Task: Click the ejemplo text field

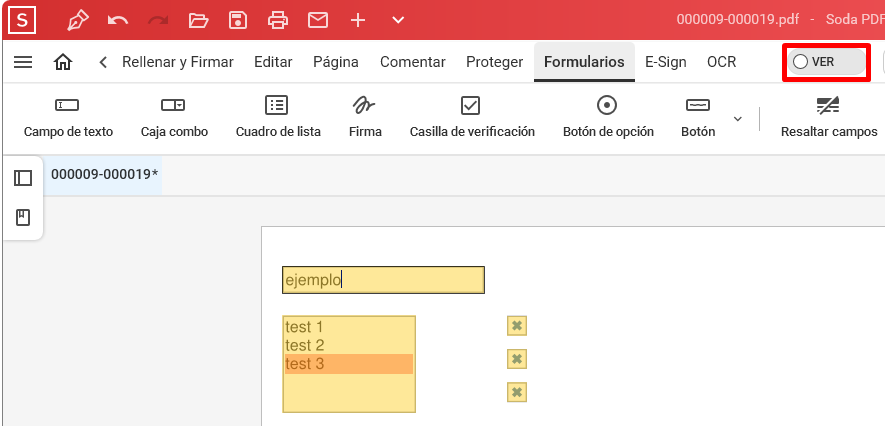Action: (x=383, y=280)
